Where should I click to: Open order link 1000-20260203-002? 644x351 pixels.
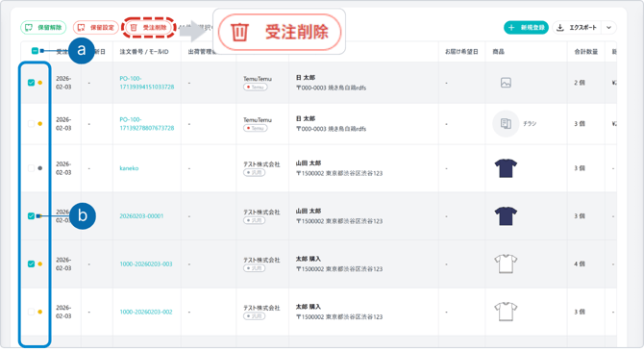pyautogui.click(x=146, y=312)
